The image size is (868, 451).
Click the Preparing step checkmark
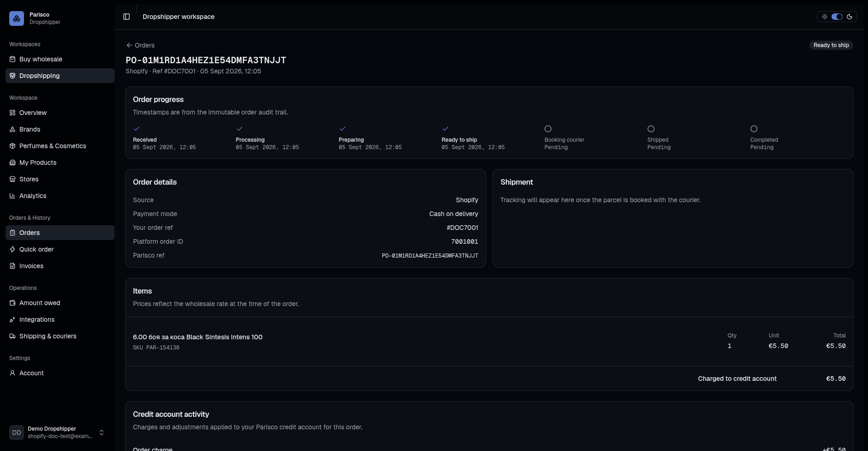tap(342, 129)
